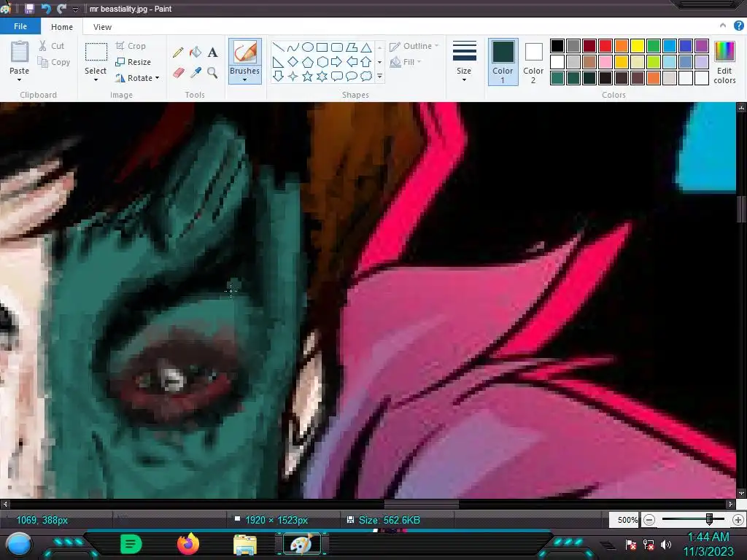Screen dimensions: 747x560
Task: Open File Explorer from the taskbar
Action: [245, 544]
